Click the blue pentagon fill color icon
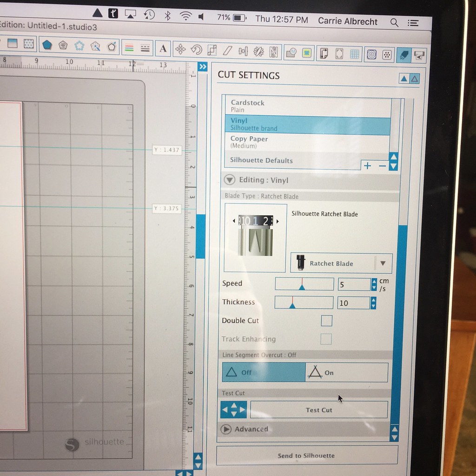476x476 pixels. [47, 45]
